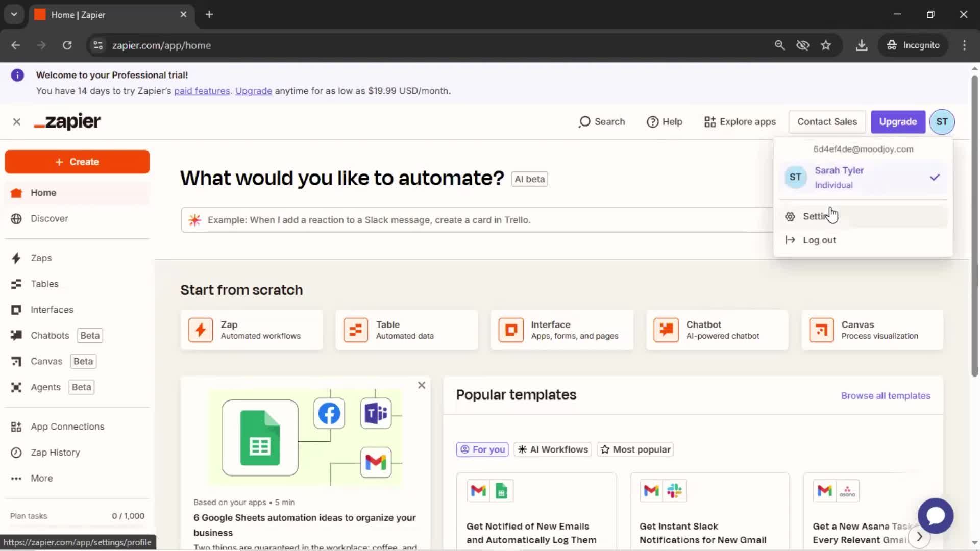
Task: Open the tab search dropdown
Action: point(14,15)
